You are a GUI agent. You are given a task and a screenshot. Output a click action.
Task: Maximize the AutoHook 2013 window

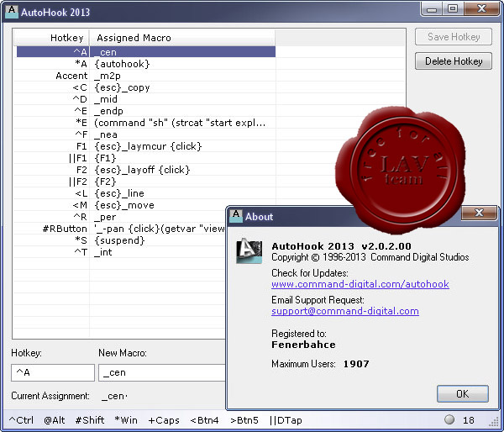pos(453,9)
